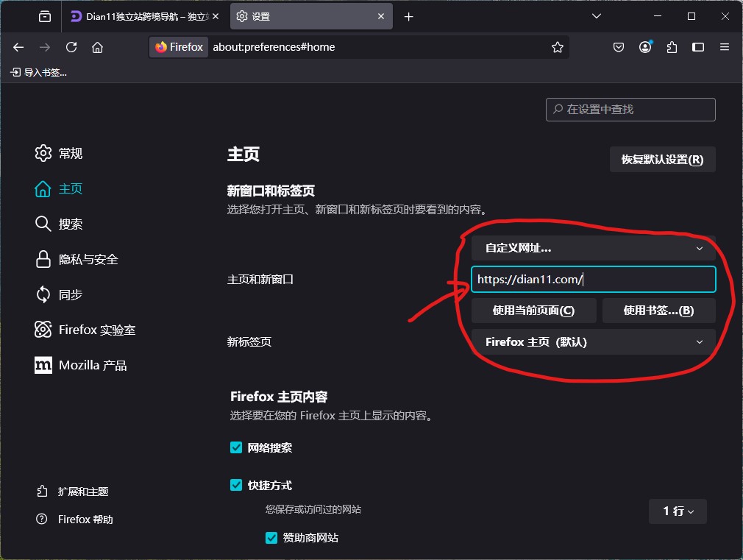743x560 pixels.
Task: Click the forward navigation arrow
Action: (x=45, y=47)
